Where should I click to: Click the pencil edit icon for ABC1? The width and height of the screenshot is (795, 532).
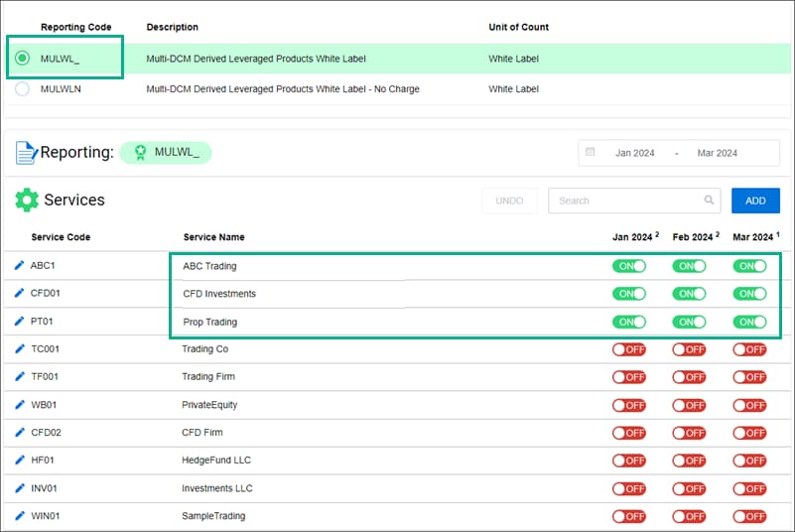pyautogui.click(x=19, y=266)
